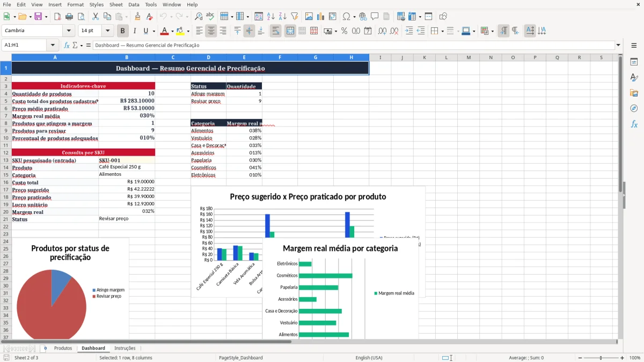This screenshot has height=362, width=644.
Task: Toggle Underline formatting button
Action: tap(145, 31)
